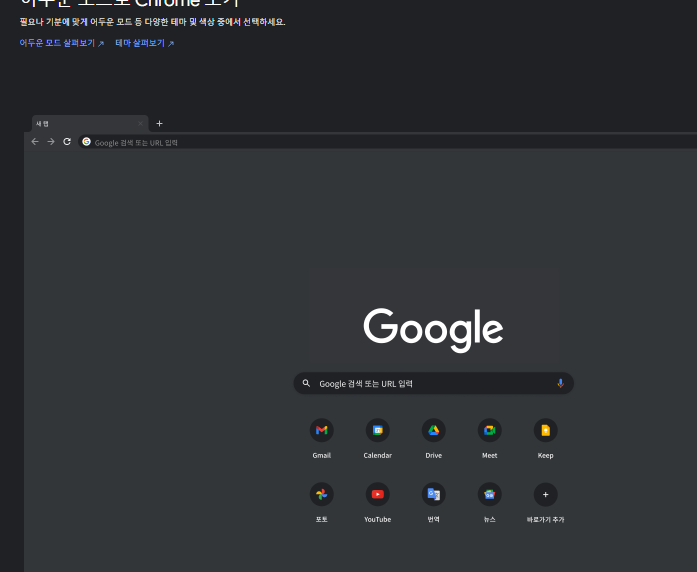Open the Gmail shortcut
The width and height of the screenshot is (697, 572).
[x=322, y=430]
